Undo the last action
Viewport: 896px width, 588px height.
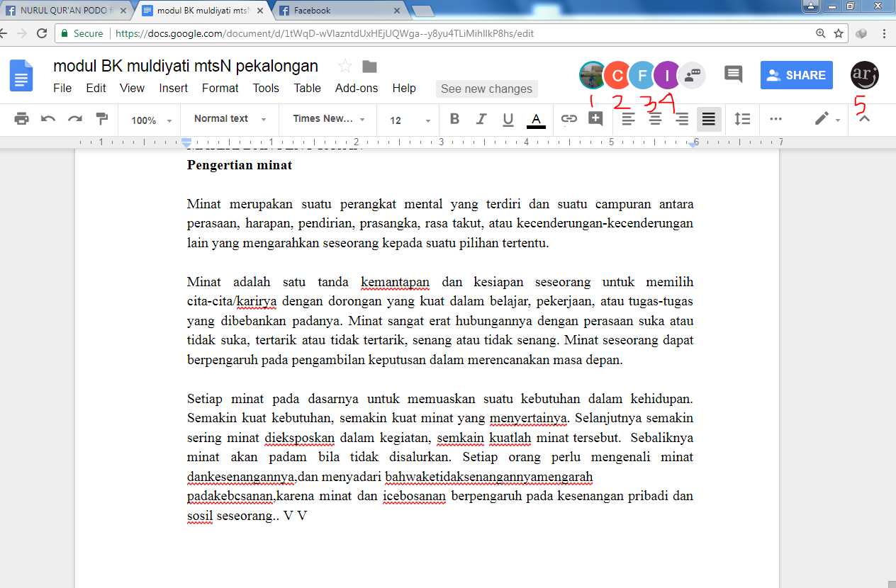click(48, 119)
